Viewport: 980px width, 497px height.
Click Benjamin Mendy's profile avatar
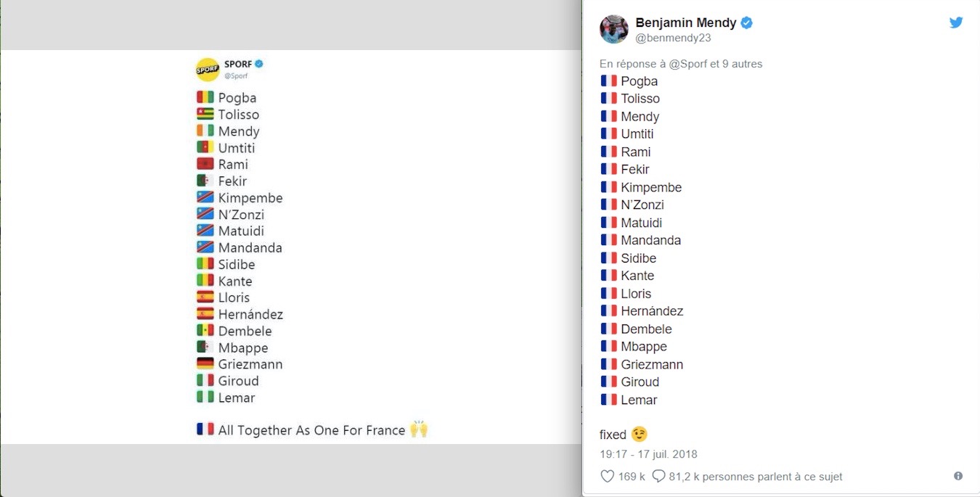[x=613, y=29]
